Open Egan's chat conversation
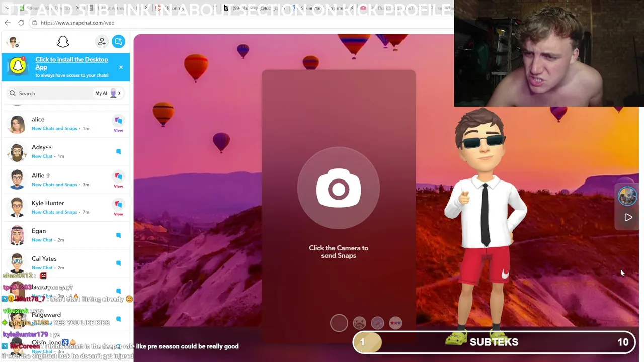The height and width of the screenshot is (362, 644). coord(65,235)
